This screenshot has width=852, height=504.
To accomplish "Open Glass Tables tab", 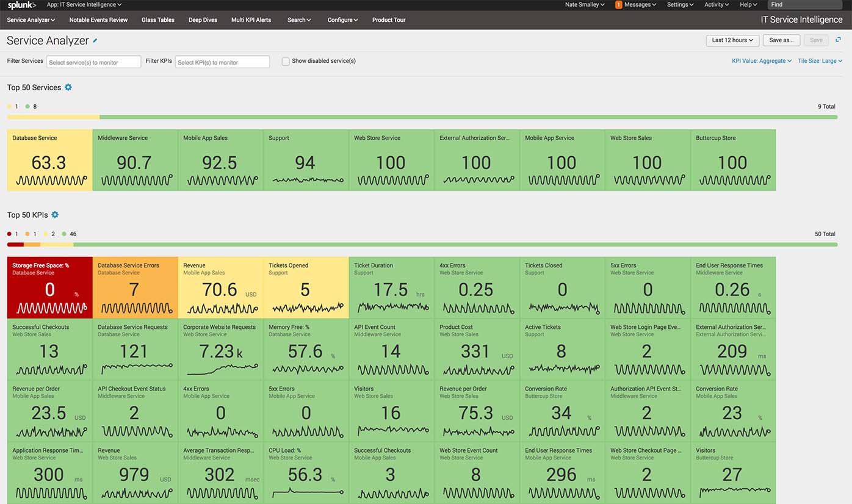I will tap(158, 20).
